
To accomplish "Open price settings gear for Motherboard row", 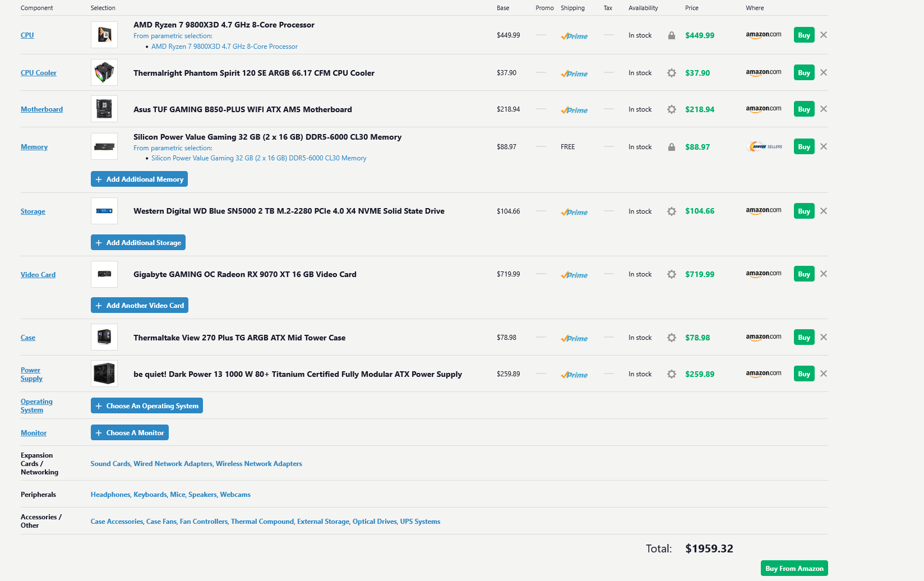I will (671, 109).
